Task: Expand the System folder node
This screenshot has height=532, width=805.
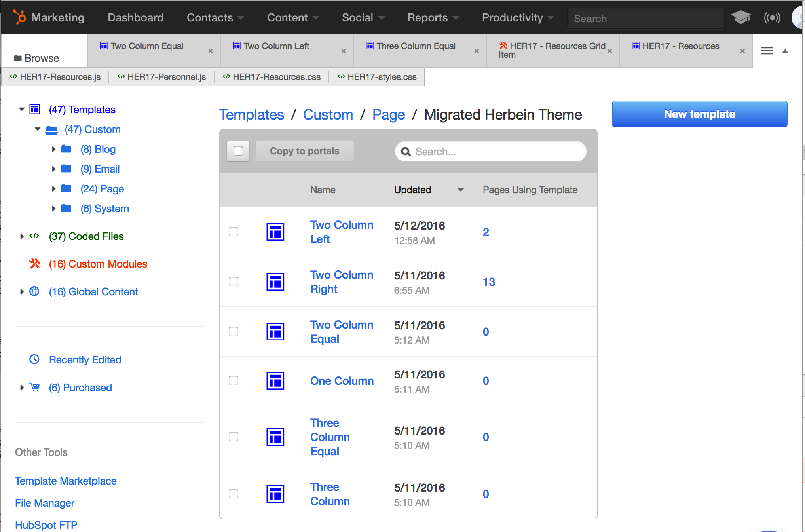Action: 54,209
